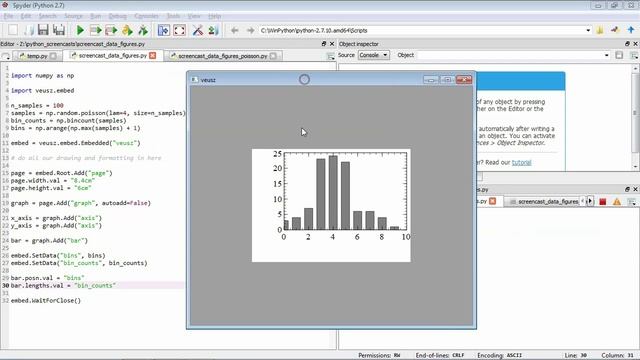The image size is (640, 360).
Task: Switch to screencast_data_figures_poisson.py tab
Action: point(222,56)
